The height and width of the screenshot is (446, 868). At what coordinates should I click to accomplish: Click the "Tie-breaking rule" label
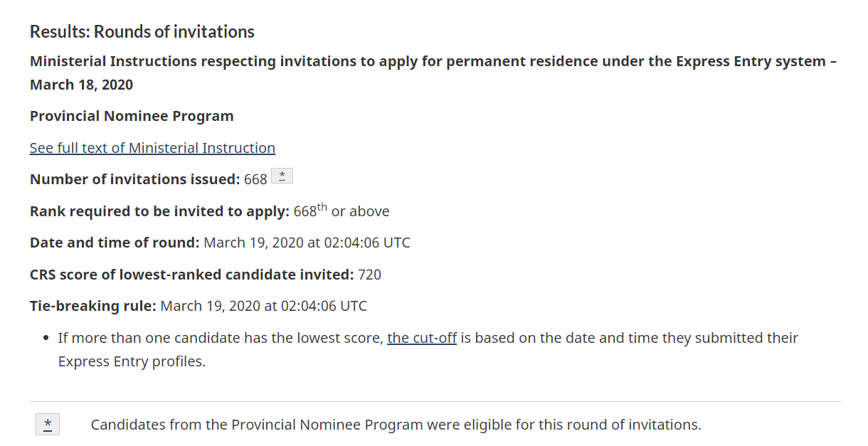tap(93, 307)
